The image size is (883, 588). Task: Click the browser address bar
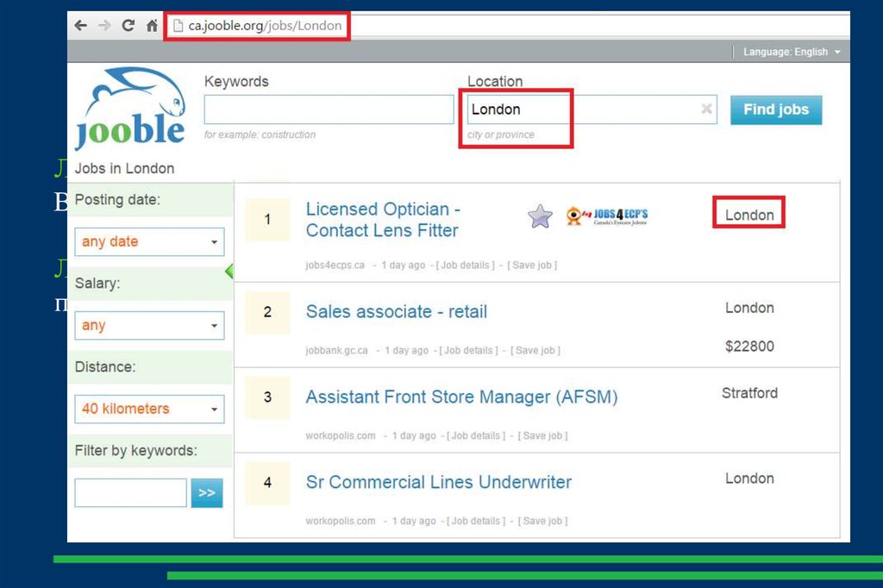tap(517, 26)
